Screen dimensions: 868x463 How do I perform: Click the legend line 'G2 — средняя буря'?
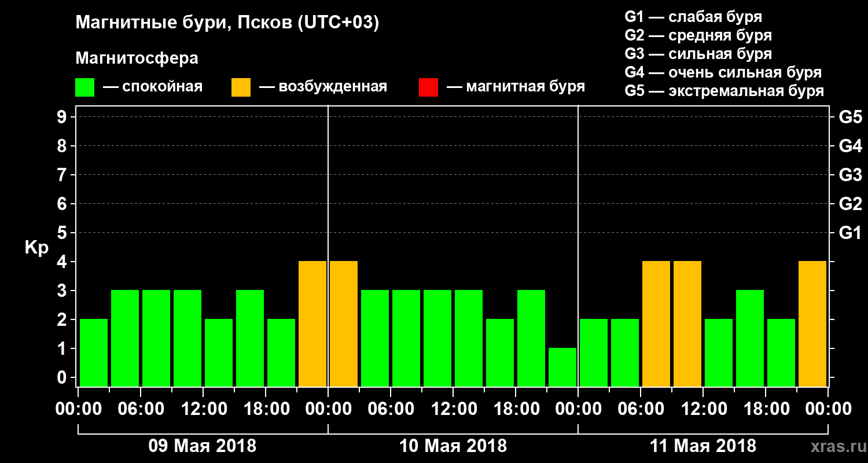(698, 35)
